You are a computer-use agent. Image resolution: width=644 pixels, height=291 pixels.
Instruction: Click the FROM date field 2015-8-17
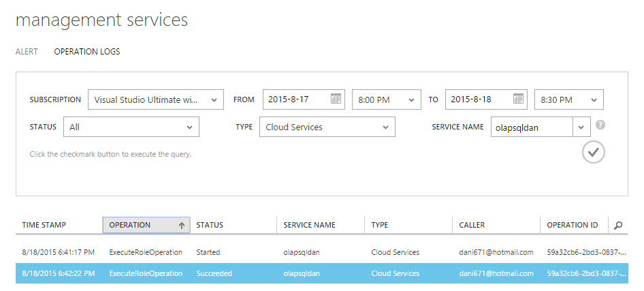[x=294, y=99]
